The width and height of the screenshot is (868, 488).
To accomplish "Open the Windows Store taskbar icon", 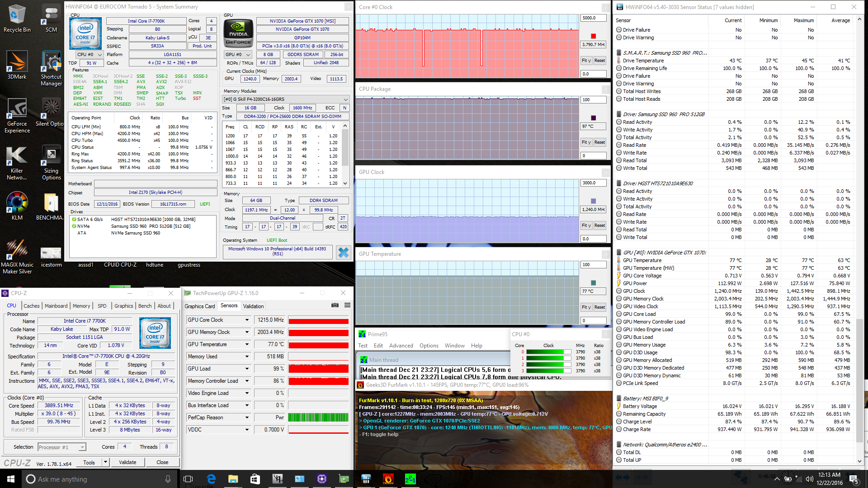I will click(x=255, y=479).
